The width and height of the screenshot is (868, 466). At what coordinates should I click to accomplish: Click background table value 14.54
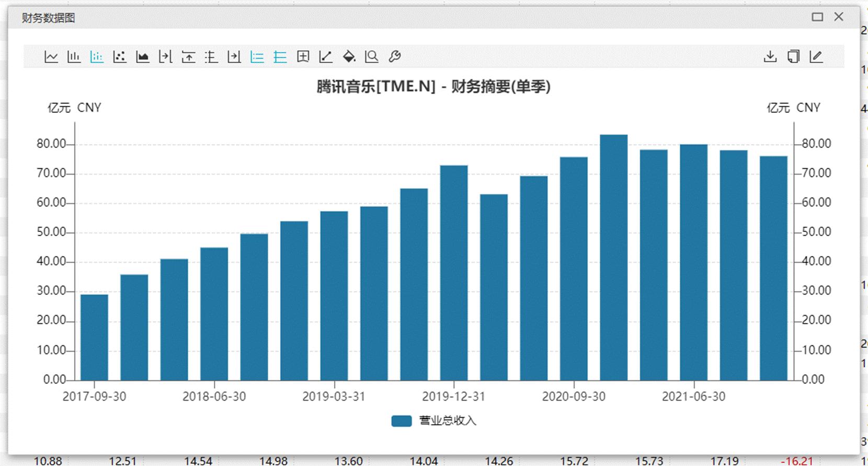(x=198, y=461)
